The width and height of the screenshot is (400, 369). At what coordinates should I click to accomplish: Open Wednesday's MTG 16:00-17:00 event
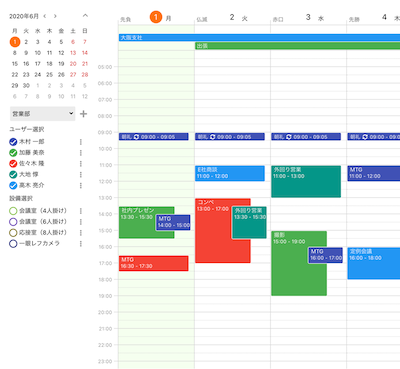[326, 255]
